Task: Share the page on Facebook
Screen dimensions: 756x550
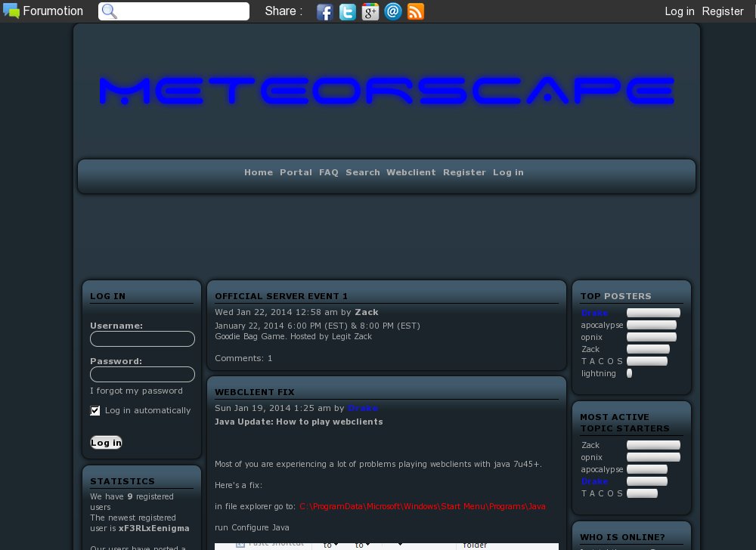Action: [x=324, y=11]
